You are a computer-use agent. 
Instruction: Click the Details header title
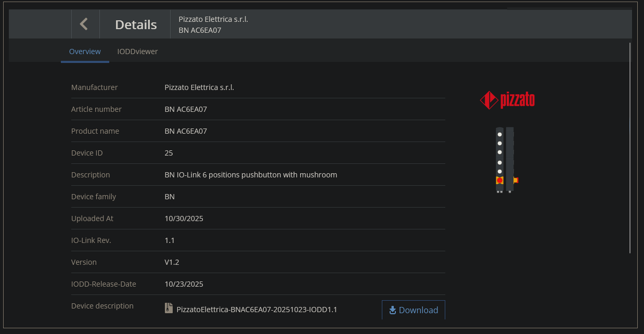click(136, 24)
